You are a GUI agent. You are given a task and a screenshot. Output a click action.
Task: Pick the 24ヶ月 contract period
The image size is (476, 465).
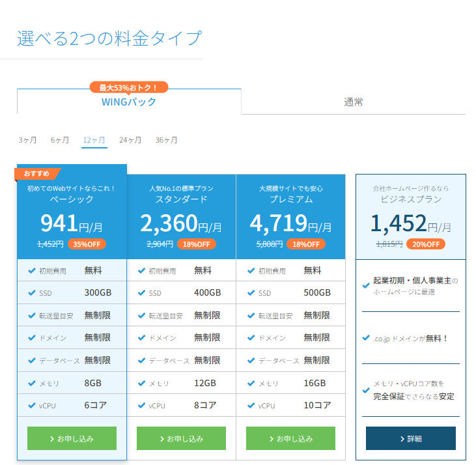(x=130, y=140)
